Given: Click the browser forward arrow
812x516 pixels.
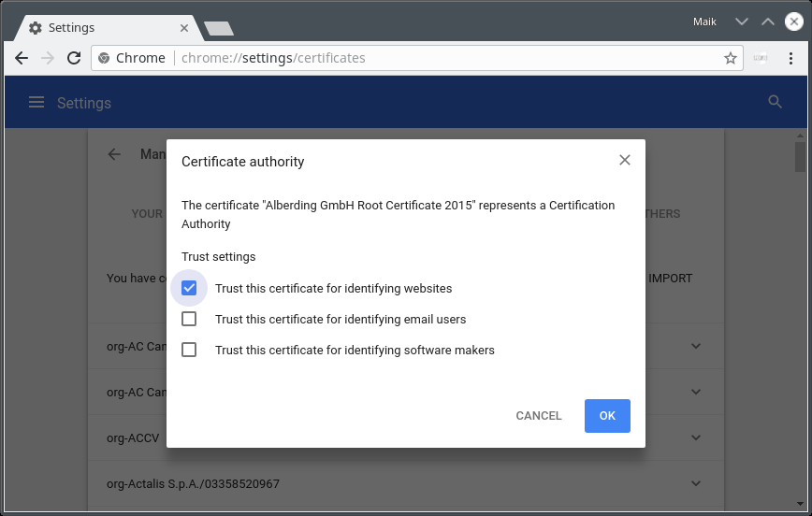Looking at the screenshot, I should pos(48,58).
